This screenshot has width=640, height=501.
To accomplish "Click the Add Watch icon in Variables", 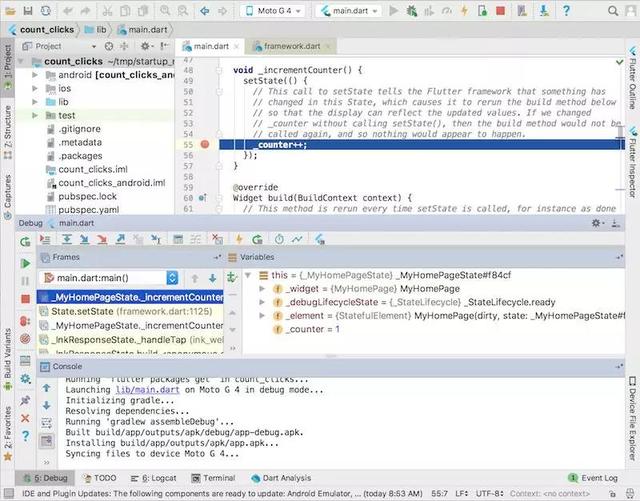I will pyautogui.click(x=232, y=278).
